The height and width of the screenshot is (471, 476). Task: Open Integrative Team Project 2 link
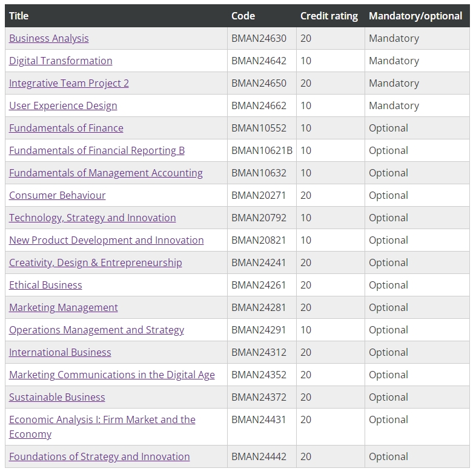(x=69, y=83)
